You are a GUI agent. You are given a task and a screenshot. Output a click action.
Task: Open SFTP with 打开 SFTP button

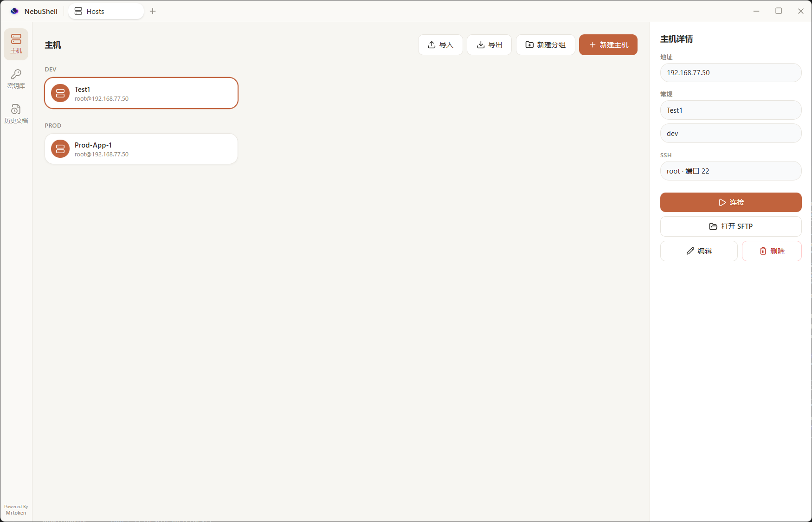730,226
